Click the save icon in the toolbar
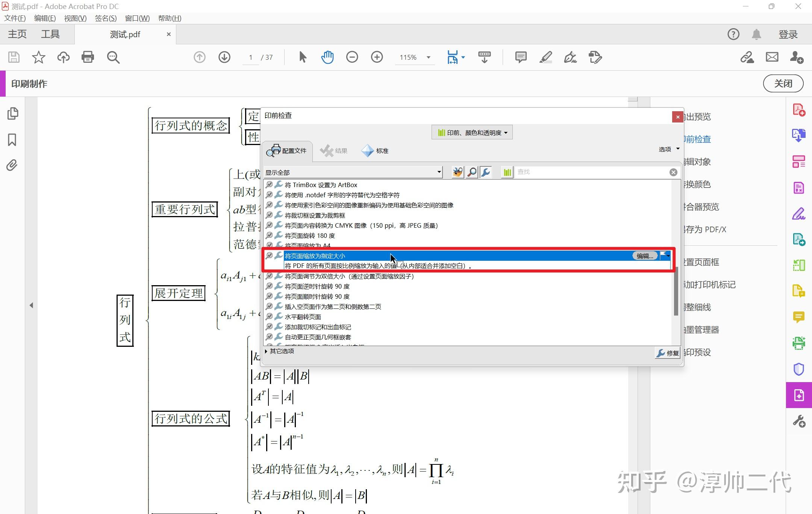812x514 pixels. coord(13,57)
